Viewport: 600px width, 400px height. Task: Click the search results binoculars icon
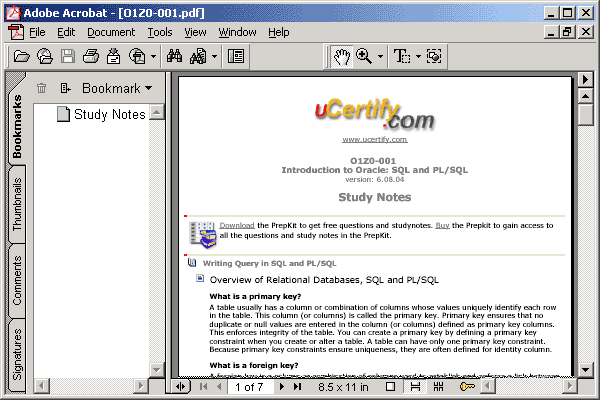coord(198,56)
